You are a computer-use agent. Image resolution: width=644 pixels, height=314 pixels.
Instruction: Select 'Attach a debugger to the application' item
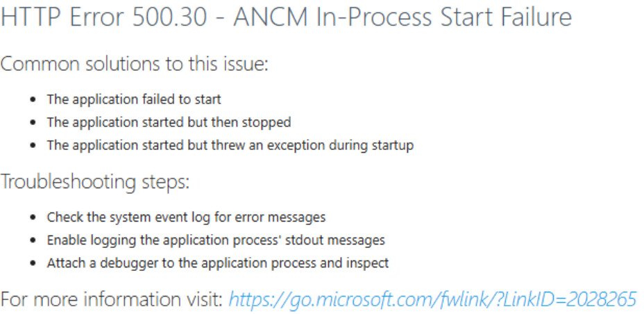[218, 263]
